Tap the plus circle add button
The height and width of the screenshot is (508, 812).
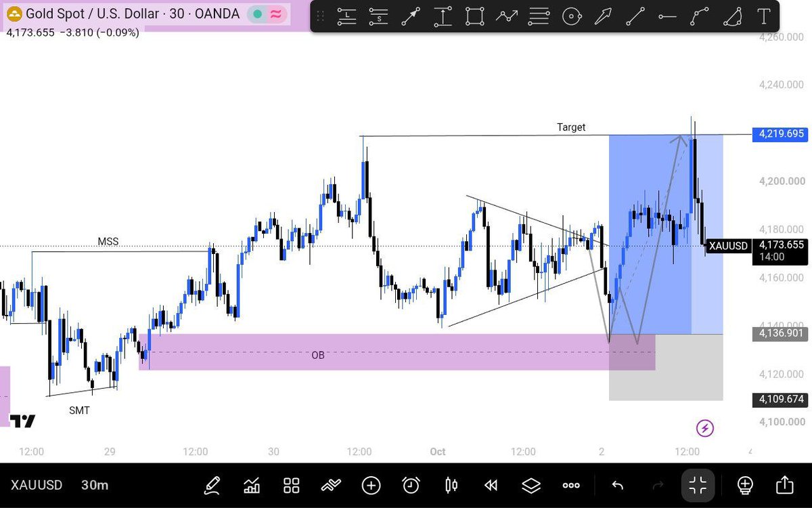point(371,485)
